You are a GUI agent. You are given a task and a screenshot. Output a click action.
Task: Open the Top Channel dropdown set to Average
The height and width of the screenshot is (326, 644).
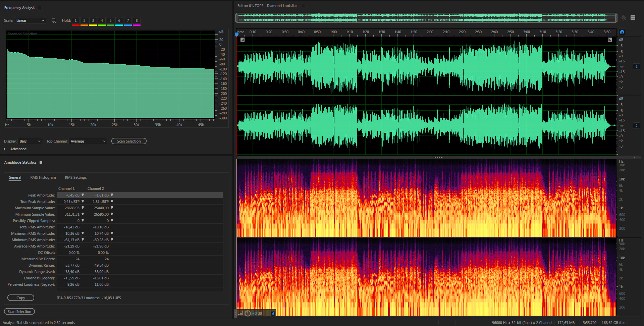coord(88,141)
